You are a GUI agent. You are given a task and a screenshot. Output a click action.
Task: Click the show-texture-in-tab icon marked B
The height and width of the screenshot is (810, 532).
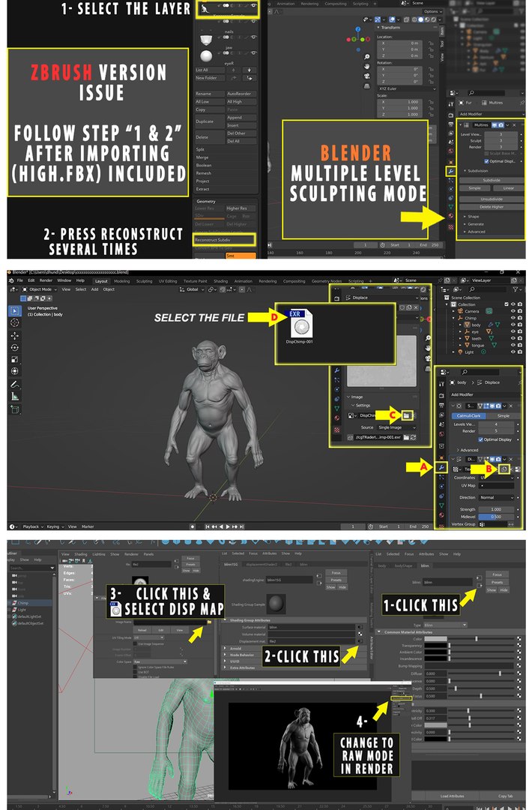(504, 469)
